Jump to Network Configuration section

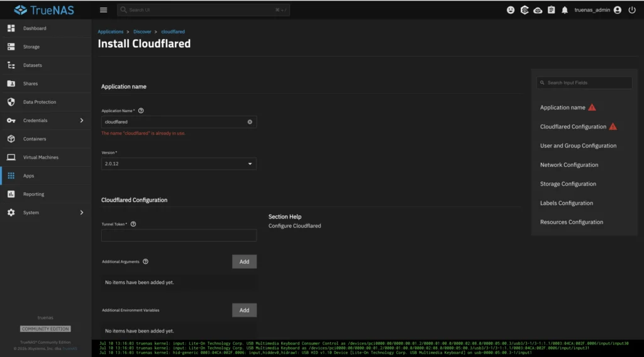(x=569, y=164)
